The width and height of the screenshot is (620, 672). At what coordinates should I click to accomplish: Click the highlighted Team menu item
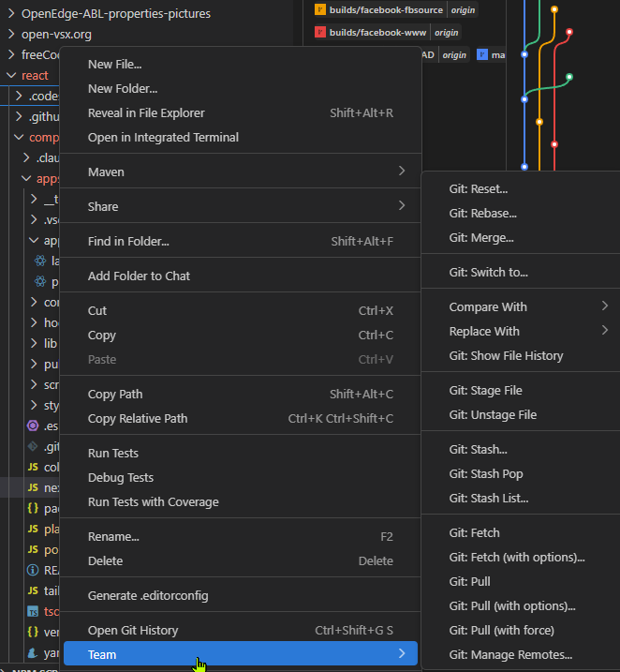point(240,653)
